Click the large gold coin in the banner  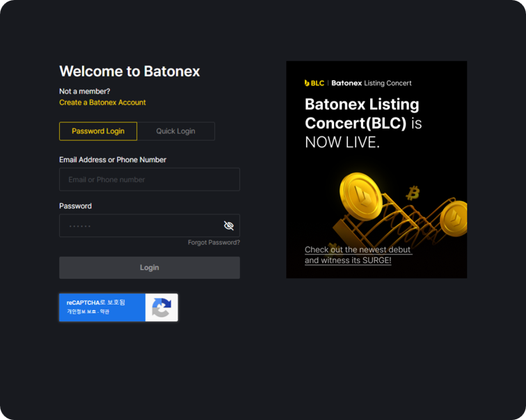(361, 197)
